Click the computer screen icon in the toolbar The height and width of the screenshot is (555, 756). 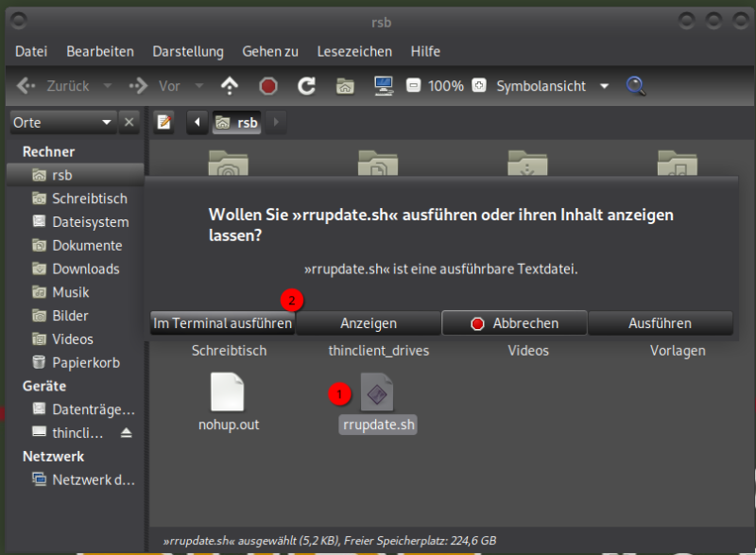[383, 86]
